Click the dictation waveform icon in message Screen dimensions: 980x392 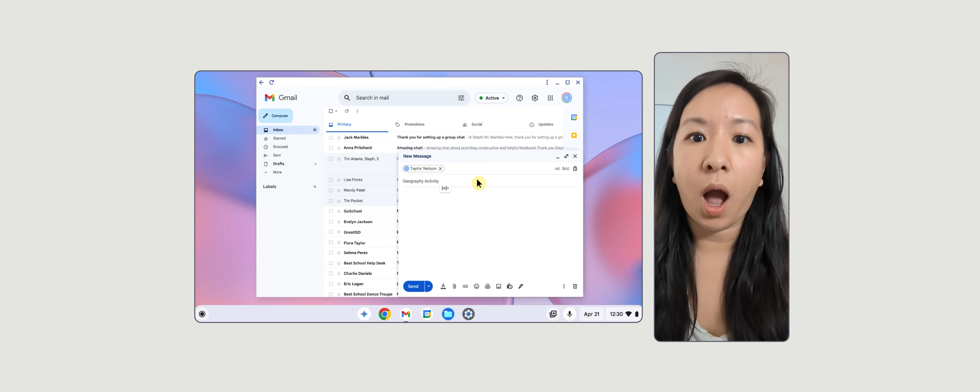[x=445, y=188]
